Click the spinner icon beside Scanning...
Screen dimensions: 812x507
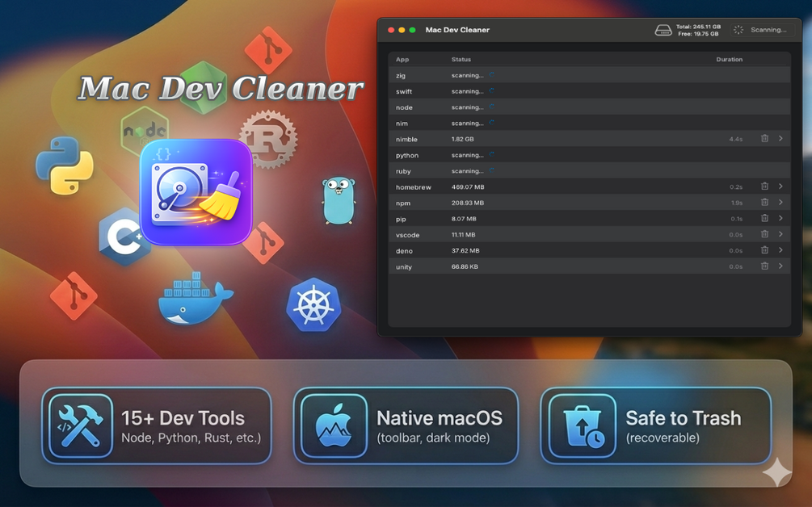pyautogui.click(x=738, y=30)
